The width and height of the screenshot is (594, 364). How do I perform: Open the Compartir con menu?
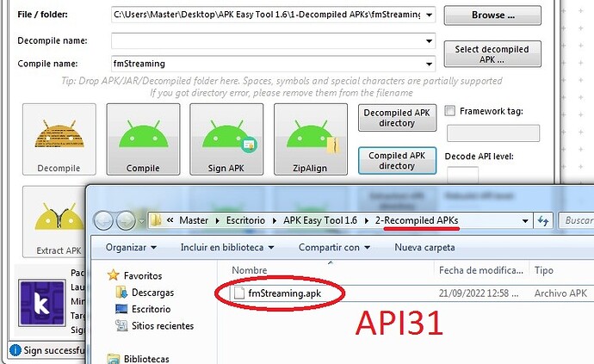click(335, 247)
